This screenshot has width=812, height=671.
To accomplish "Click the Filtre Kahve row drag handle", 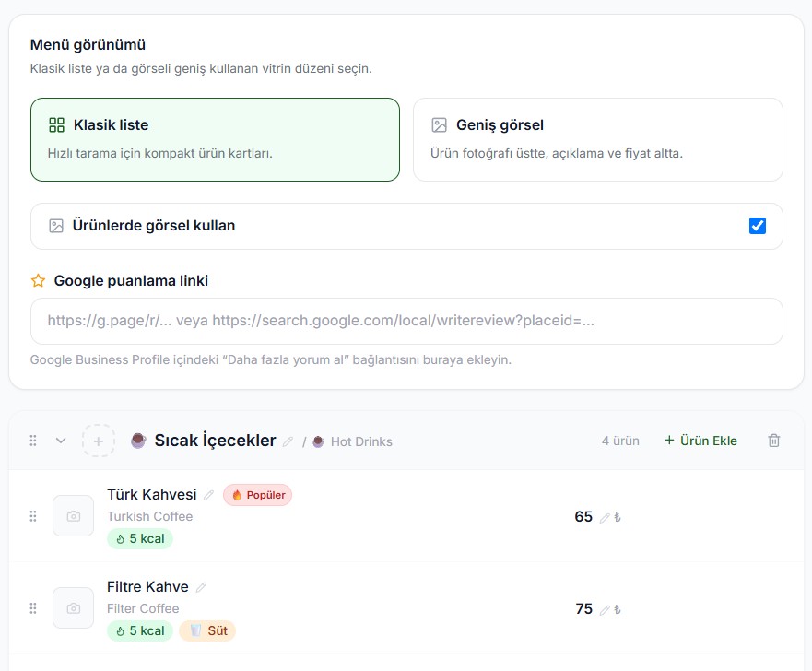I will (33, 608).
